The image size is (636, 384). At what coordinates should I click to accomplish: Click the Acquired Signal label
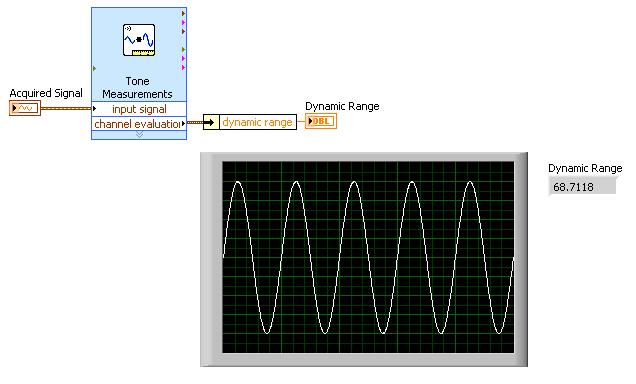pos(46,93)
